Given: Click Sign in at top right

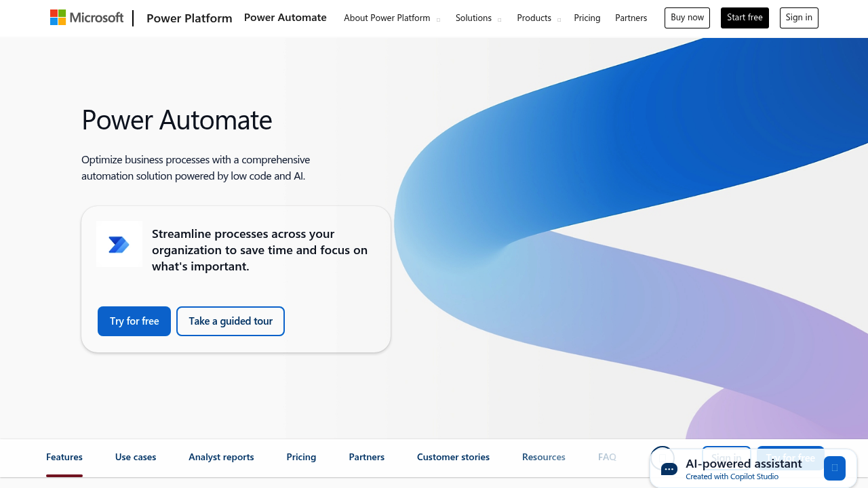Looking at the screenshot, I should point(799,18).
